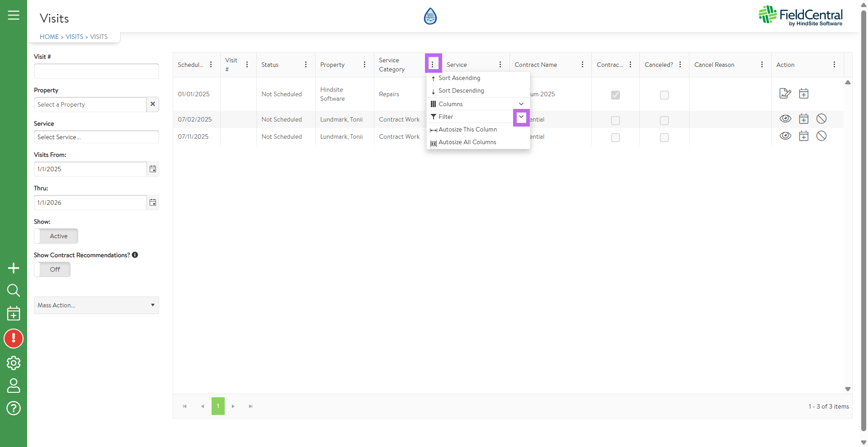
Task: Open the hamburger navigation menu
Action: 14,15
